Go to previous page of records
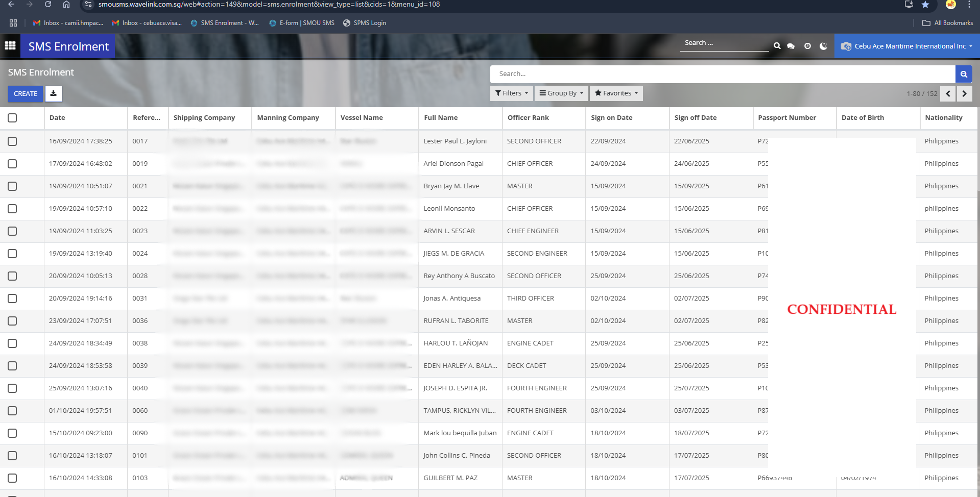The width and height of the screenshot is (980, 497). pos(948,94)
